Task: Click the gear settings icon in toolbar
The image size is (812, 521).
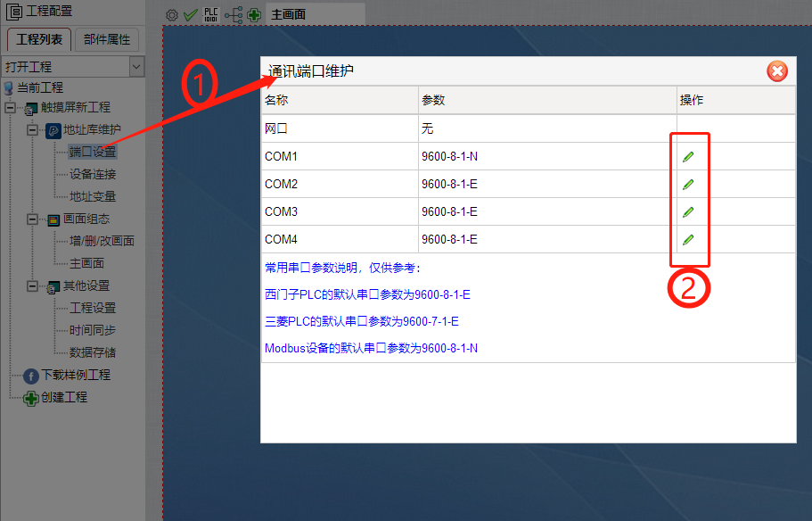Action: point(172,15)
